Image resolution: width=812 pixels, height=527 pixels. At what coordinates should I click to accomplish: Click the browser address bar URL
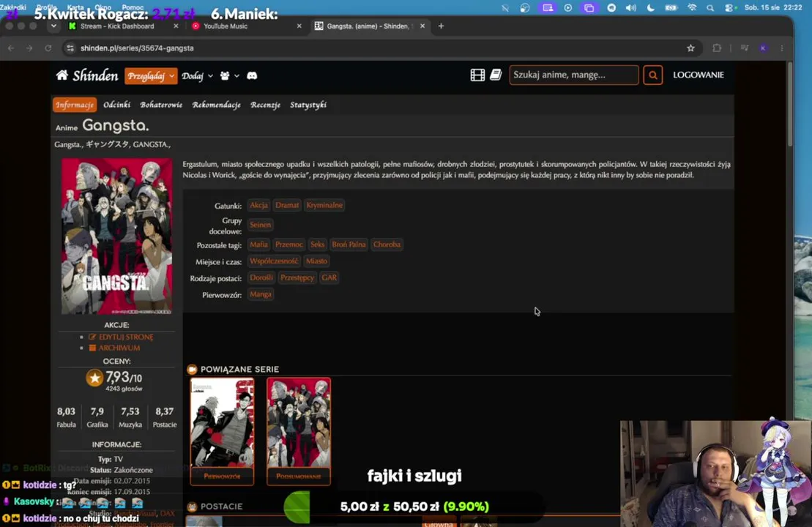click(137, 48)
